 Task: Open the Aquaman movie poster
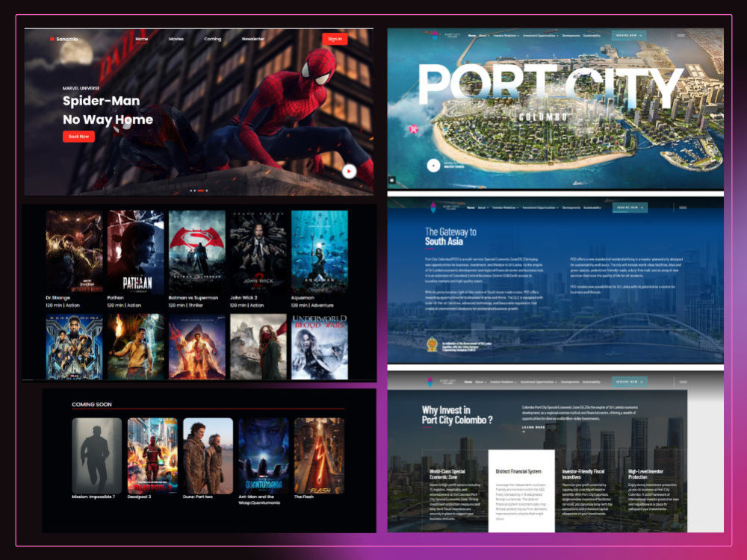tap(320, 252)
